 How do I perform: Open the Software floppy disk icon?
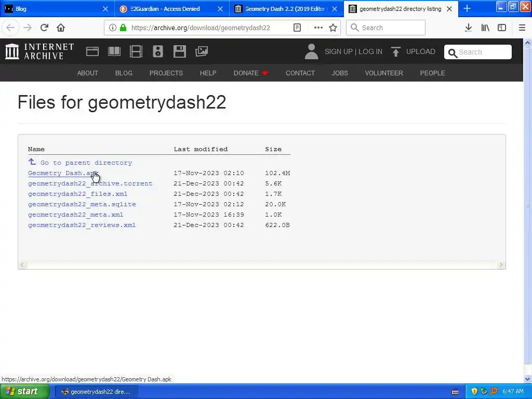click(x=179, y=51)
